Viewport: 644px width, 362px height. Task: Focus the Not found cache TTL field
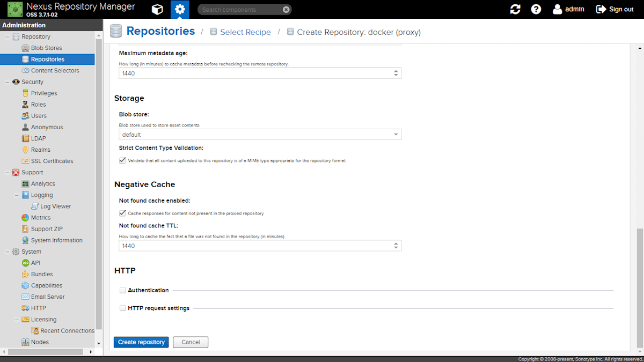(255, 246)
